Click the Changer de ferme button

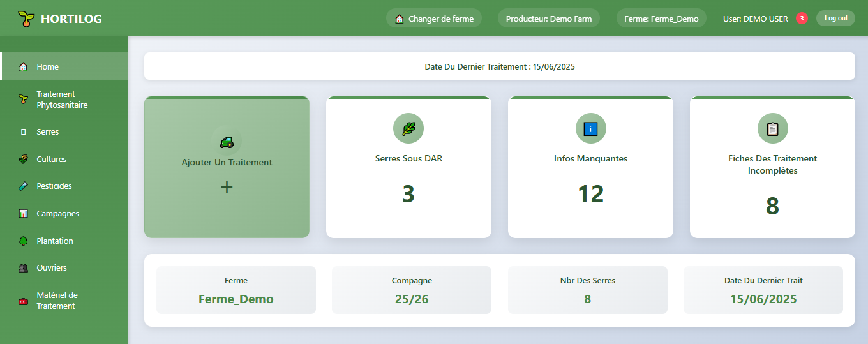pos(434,19)
